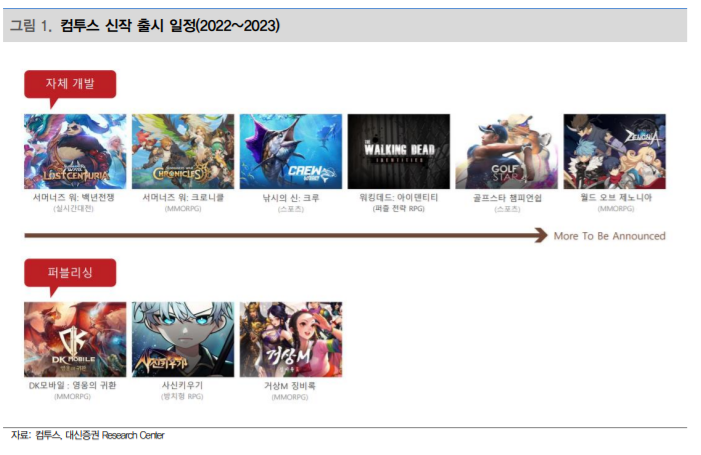Image resolution: width=701 pixels, height=455 pixels.
Task: Click (MMORPG) under DK모바일 caption
Action: [x=72, y=396]
